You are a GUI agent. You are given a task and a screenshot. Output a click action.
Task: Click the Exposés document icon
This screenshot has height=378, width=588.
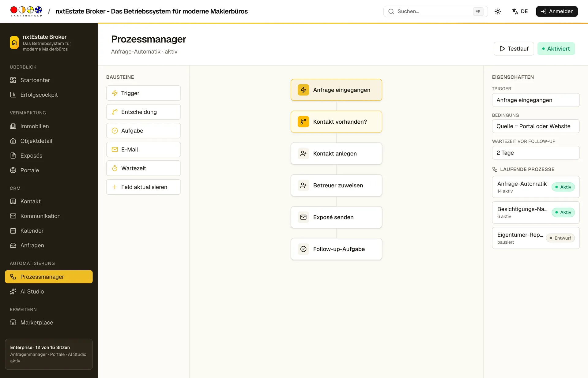click(x=13, y=155)
